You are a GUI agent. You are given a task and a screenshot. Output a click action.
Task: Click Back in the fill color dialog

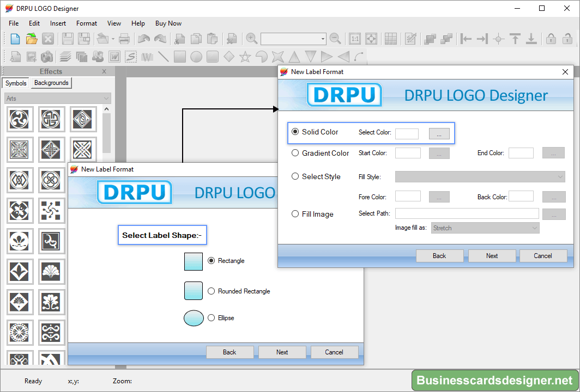(x=439, y=256)
